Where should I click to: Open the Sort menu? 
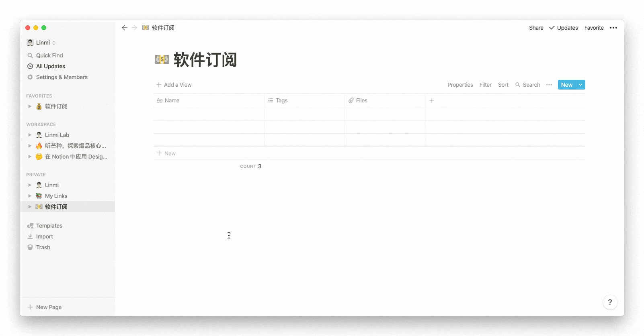pyautogui.click(x=503, y=85)
